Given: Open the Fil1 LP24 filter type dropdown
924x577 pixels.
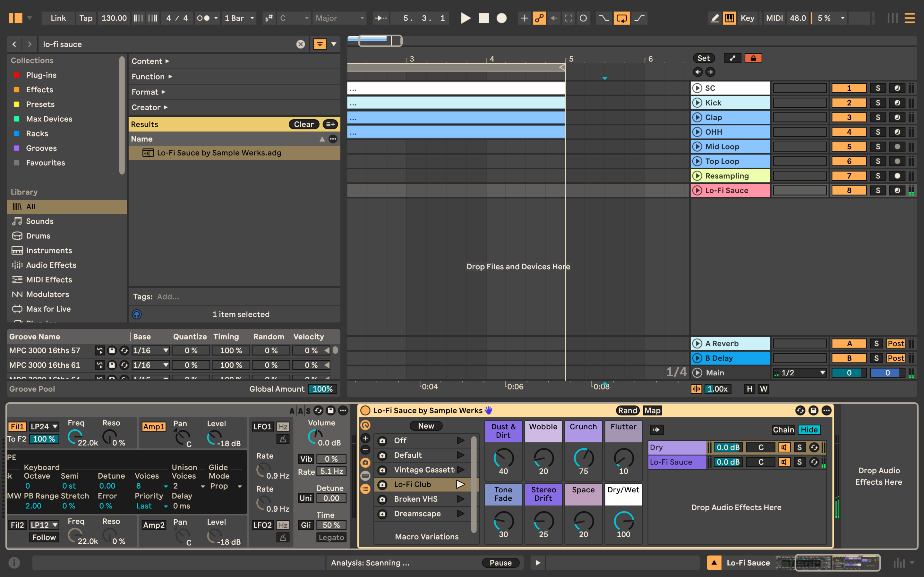Looking at the screenshot, I should point(44,426).
